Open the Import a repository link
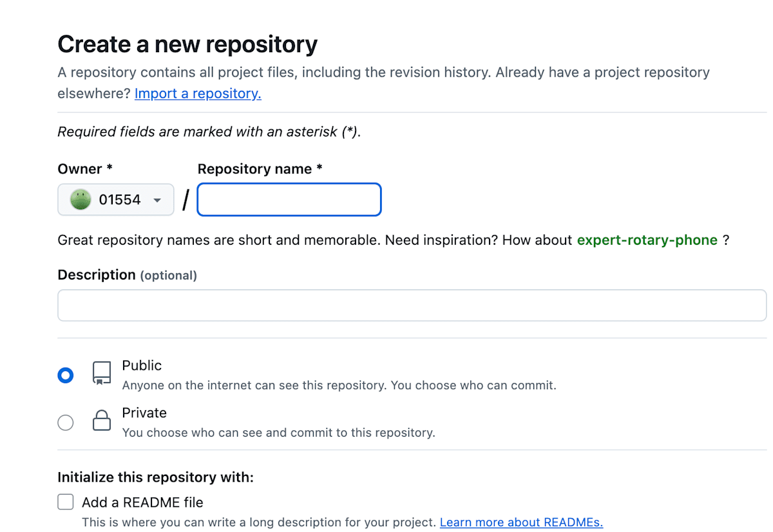The image size is (773, 532). (198, 93)
